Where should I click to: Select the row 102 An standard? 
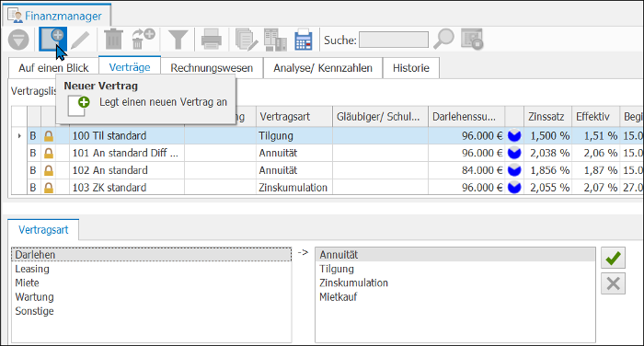tap(327, 170)
